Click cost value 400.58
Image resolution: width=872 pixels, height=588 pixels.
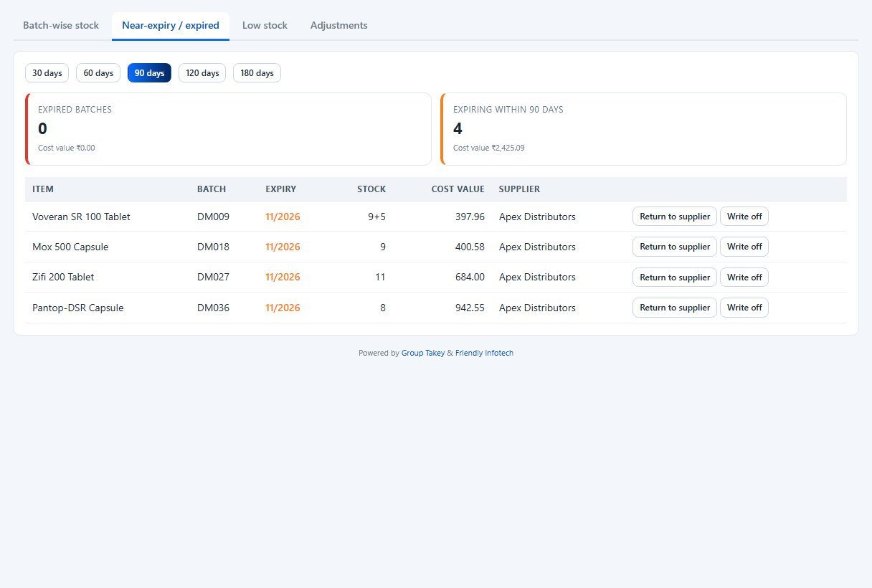tap(470, 247)
